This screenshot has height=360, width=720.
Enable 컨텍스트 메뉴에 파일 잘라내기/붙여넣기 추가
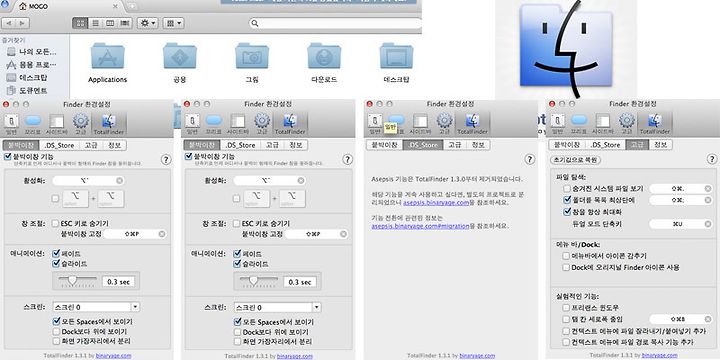pos(567,331)
